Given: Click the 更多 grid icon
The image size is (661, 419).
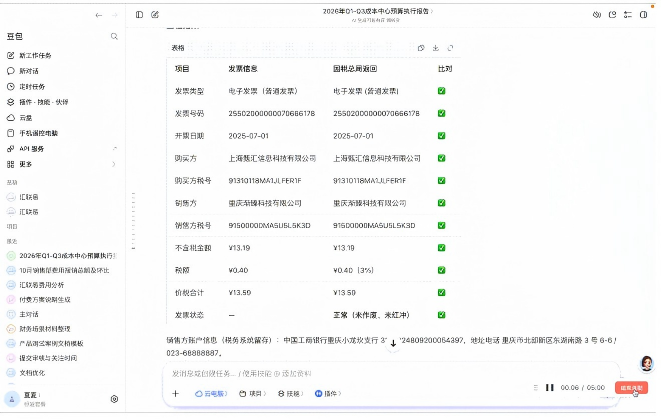Looking at the screenshot, I should point(11,164).
